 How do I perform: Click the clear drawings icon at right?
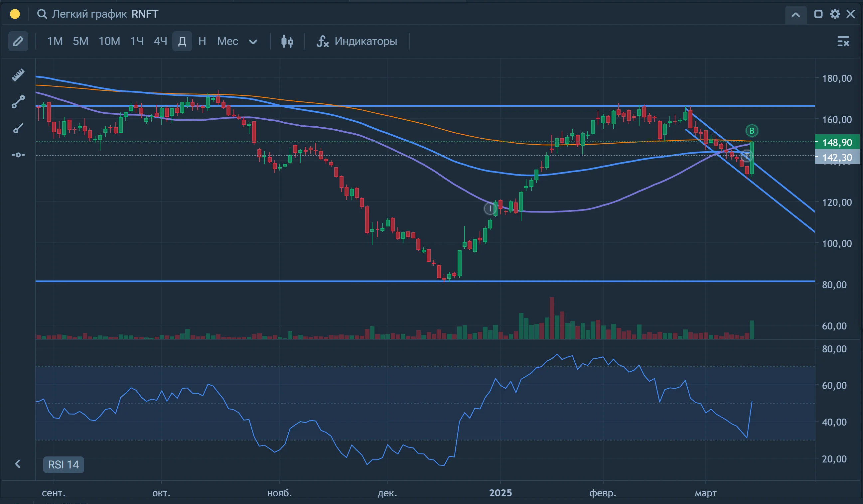[843, 42]
